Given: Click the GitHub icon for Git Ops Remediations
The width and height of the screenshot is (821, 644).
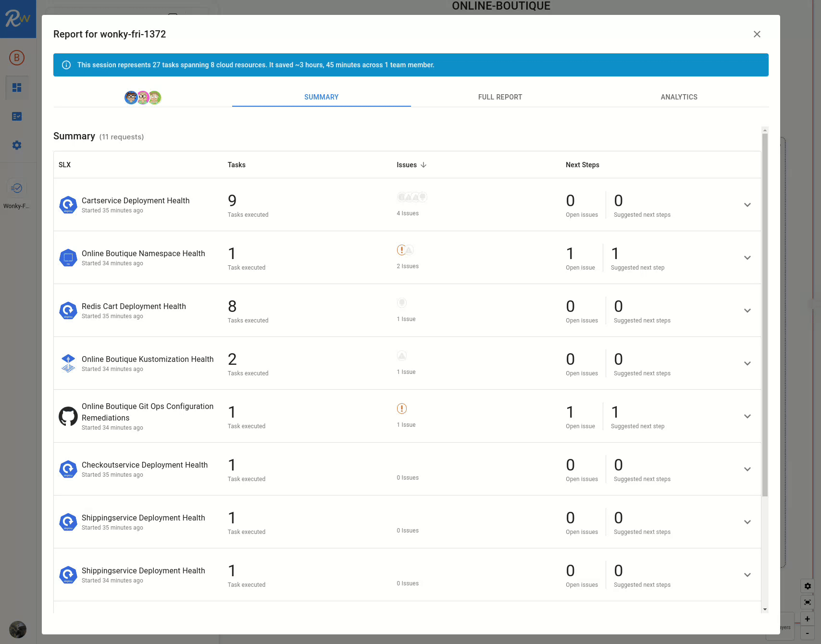Looking at the screenshot, I should (68, 416).
